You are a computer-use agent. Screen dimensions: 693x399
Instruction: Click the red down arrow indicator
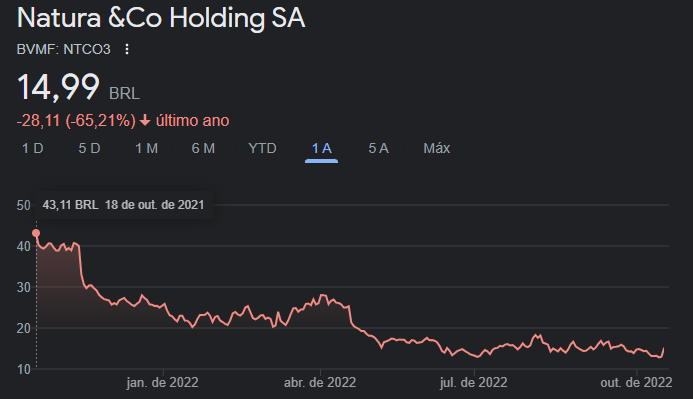click(x=145, y=121)
